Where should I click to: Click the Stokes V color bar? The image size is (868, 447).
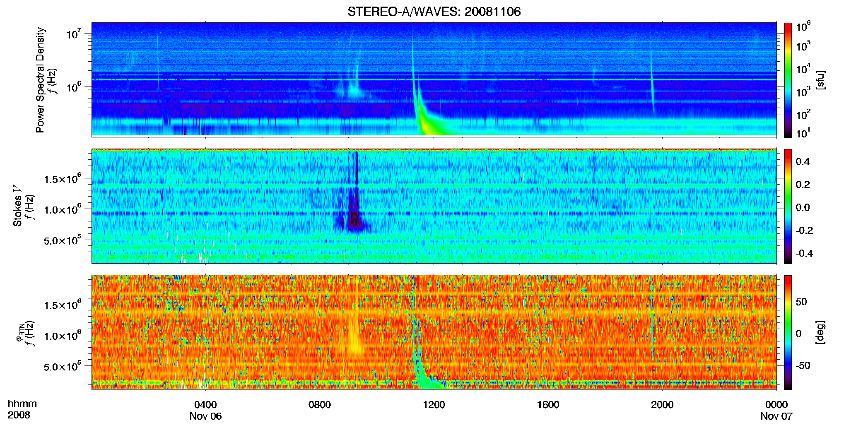(788, 206)
